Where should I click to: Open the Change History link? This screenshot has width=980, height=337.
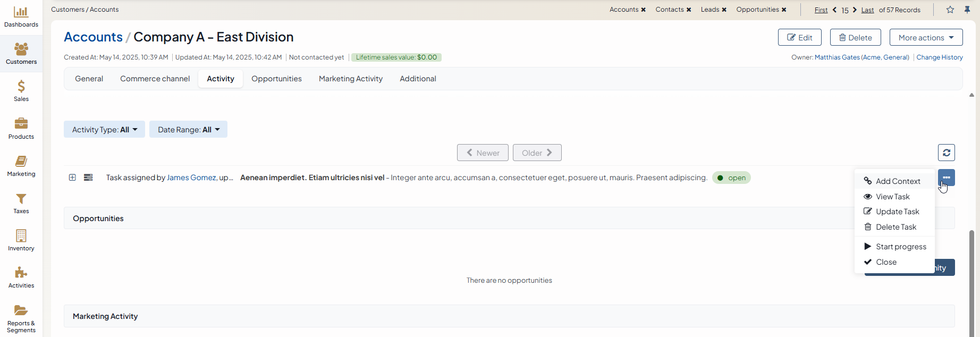coord(939,57)
